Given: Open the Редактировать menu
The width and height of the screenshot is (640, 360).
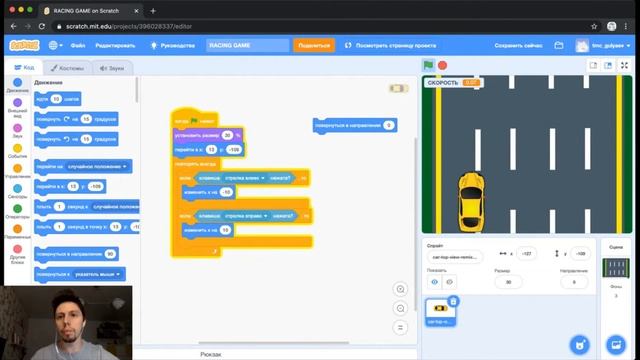Looking at the screenshot, I should click(x=115, y=45).
